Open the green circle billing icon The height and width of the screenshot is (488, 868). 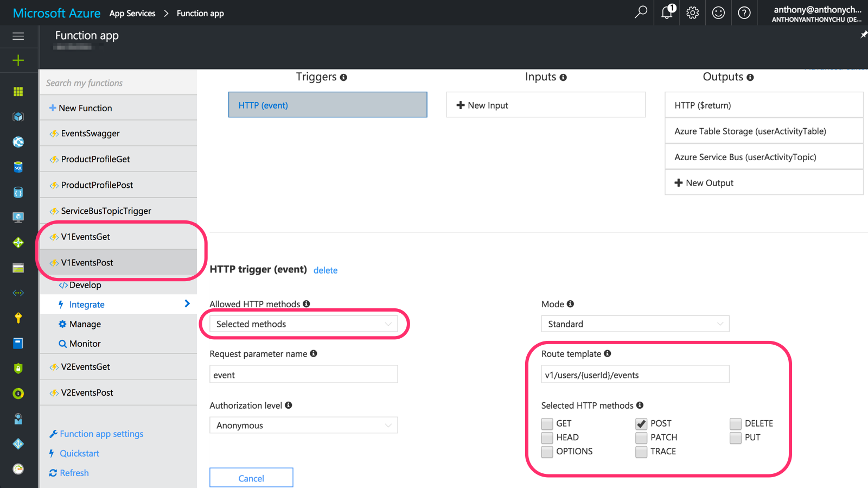(x=18, y=394)
